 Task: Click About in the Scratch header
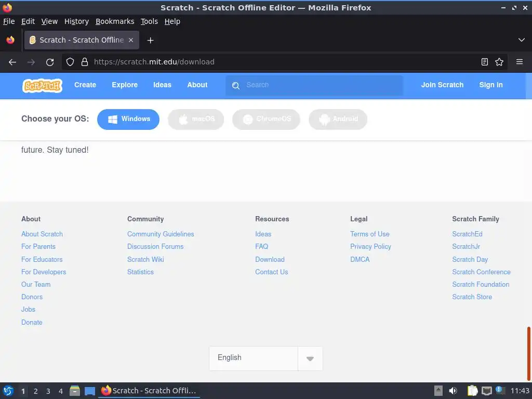coord(197,85)
